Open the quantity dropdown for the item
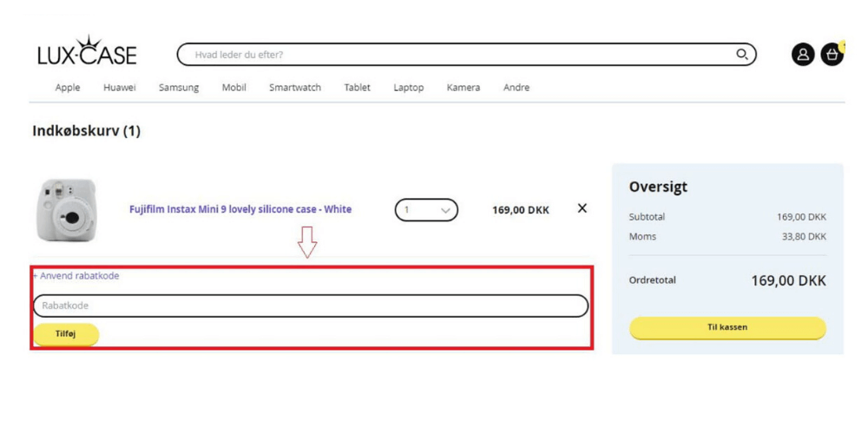Image resolution: width=868 pixels, height=434 pixels. pos(426,210)
